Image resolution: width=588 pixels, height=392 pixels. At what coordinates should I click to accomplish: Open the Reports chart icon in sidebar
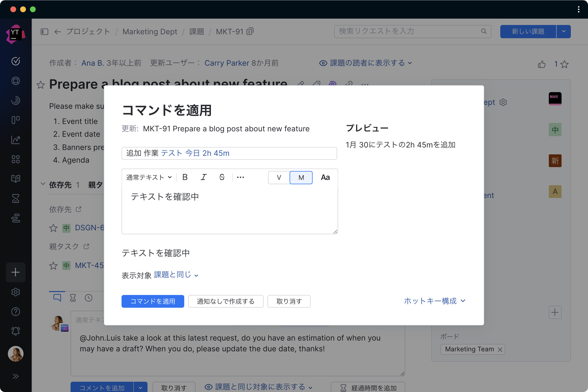coord(15,139)
